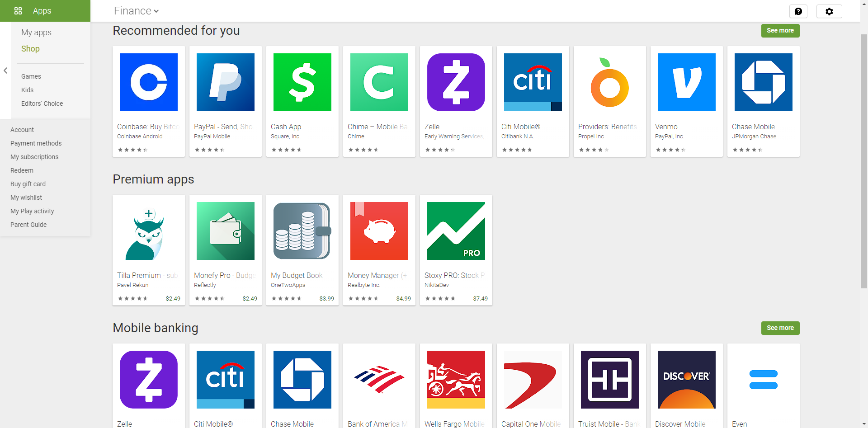Open the Venmo app icon
The height and width of the screenshot is (428, 868).
[x=686, y=82]
